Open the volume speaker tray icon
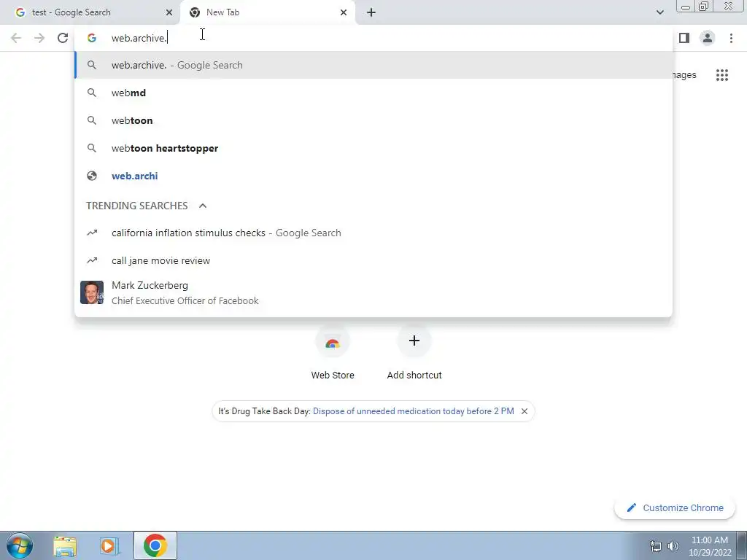This screenshot has height=560, width=747. tap(673, 546)
